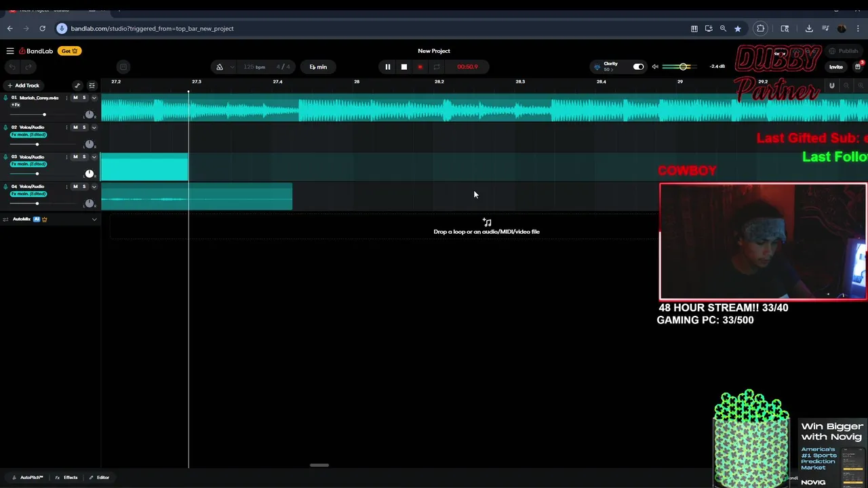868x488 pixels.
Task: Toggle the snap magnet icon
Action: point(831,85)
